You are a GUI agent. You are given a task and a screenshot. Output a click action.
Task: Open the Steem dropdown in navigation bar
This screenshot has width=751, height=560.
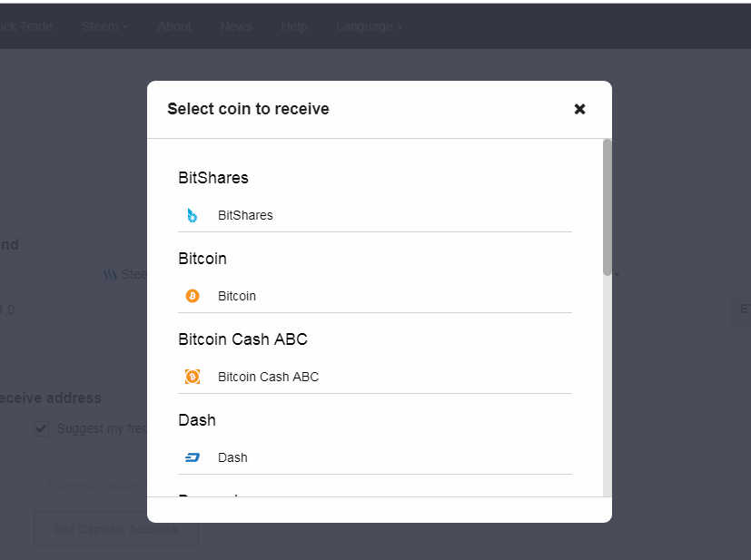pos(104,27)
